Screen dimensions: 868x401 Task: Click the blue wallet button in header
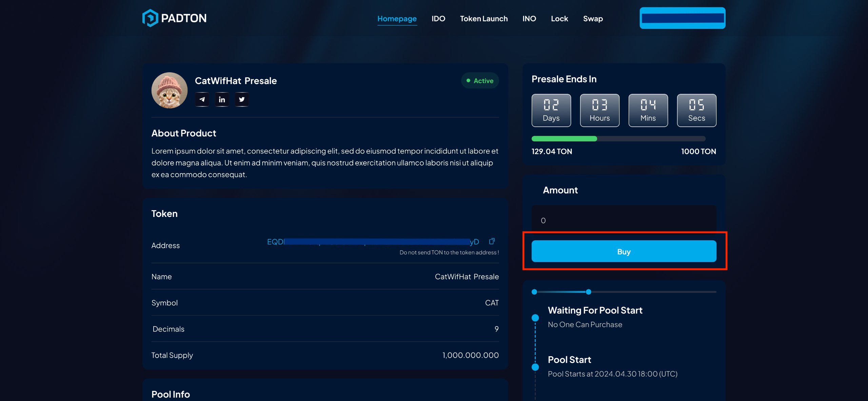click(682, 18)
